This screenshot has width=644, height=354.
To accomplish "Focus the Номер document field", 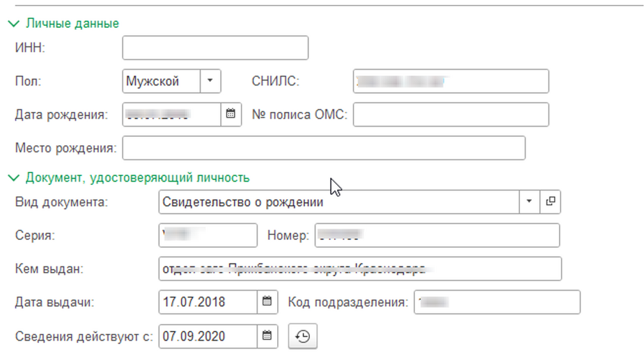I will 437,235.
